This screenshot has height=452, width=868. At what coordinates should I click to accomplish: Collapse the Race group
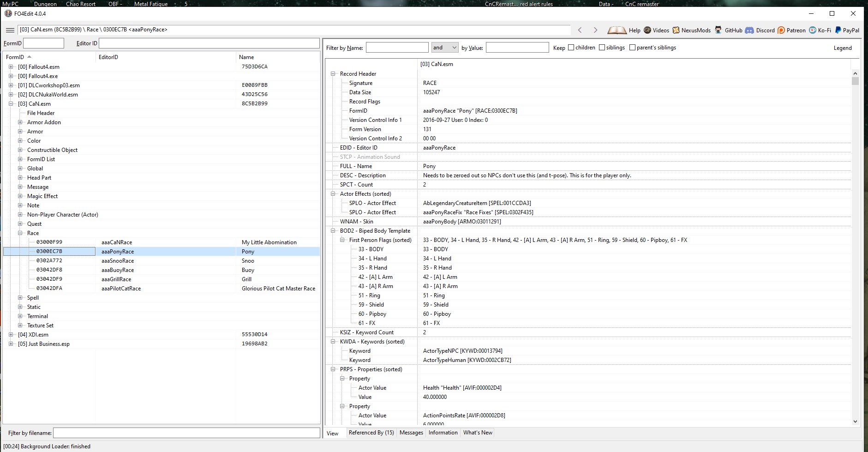tap(20, 233)
